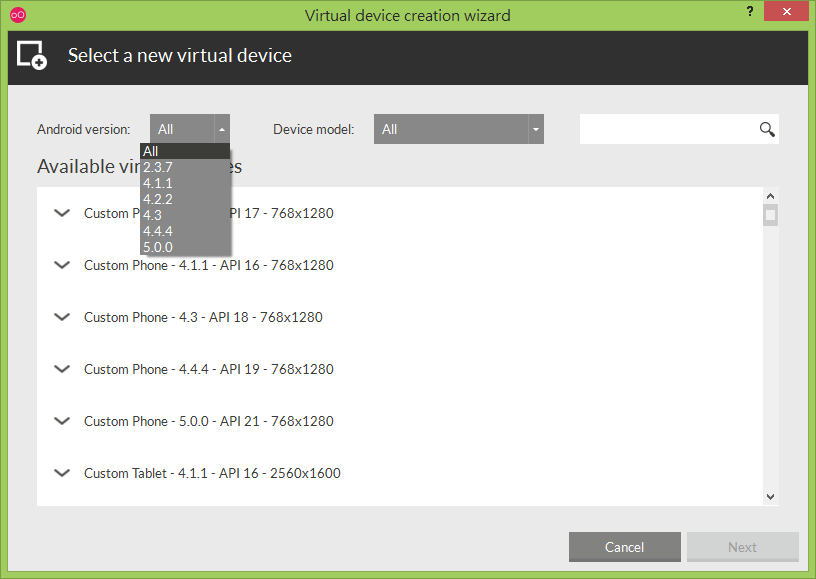Expand Custom Phone 4.1.1 API 16 entry
Image resolution: width=816 pixels, height=579 pixels.
62,265
